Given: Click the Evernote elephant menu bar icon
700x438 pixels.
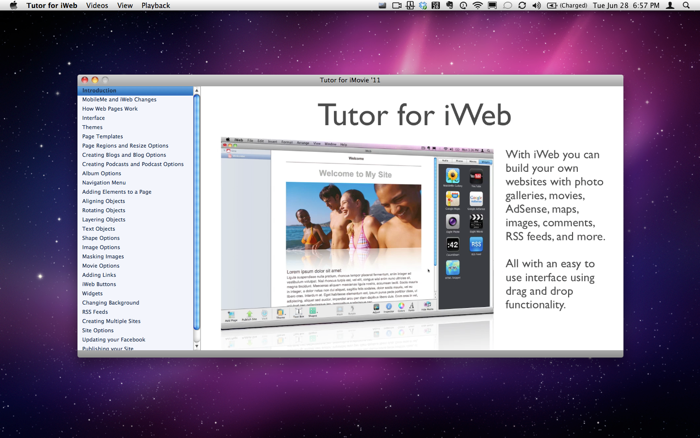Looking at the screenshot, I should coord(450,5).
